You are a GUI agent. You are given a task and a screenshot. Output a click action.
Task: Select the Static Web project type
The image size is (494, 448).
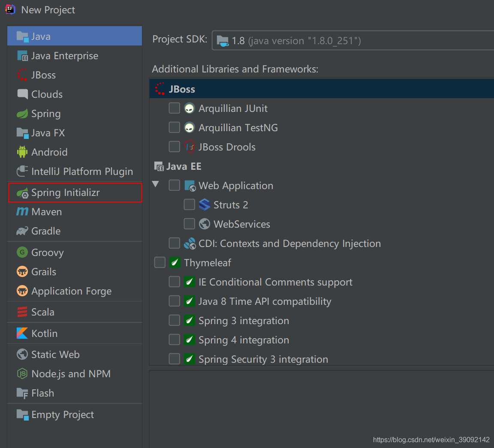click(55, 354)
